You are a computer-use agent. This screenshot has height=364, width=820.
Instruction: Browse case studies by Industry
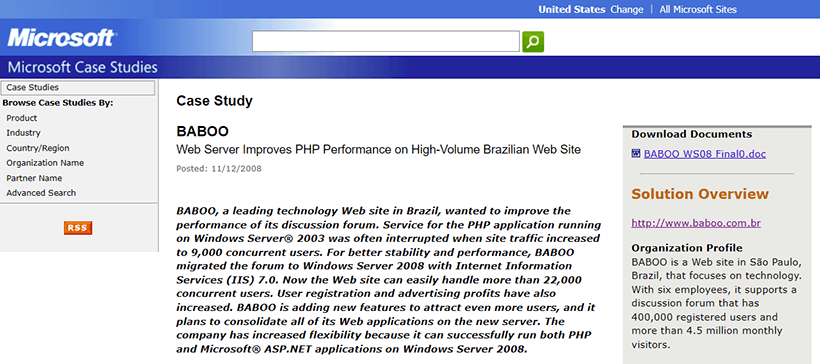pyautogui.click(x=23, y=133)
